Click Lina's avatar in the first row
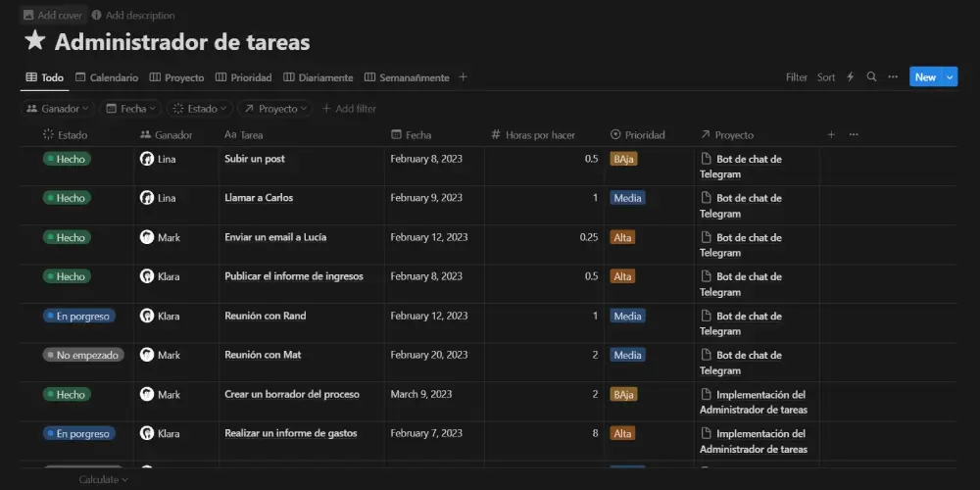 (x=147, y=159)
